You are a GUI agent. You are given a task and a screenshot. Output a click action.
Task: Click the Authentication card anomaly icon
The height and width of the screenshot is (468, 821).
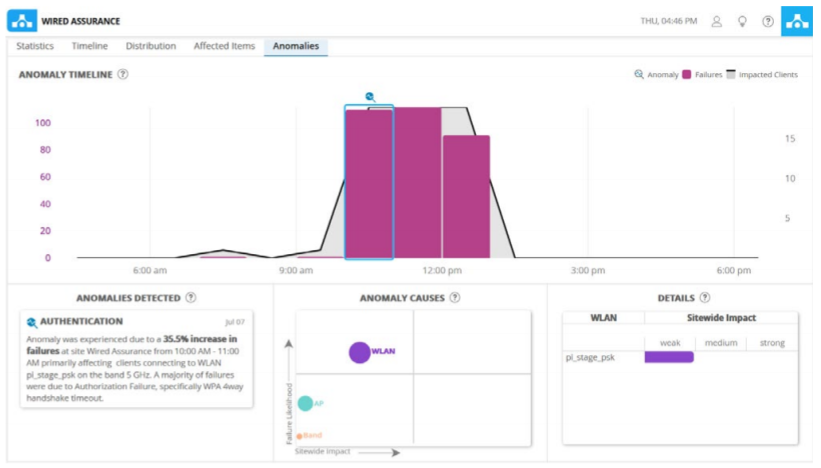click(x=32, y=322)
